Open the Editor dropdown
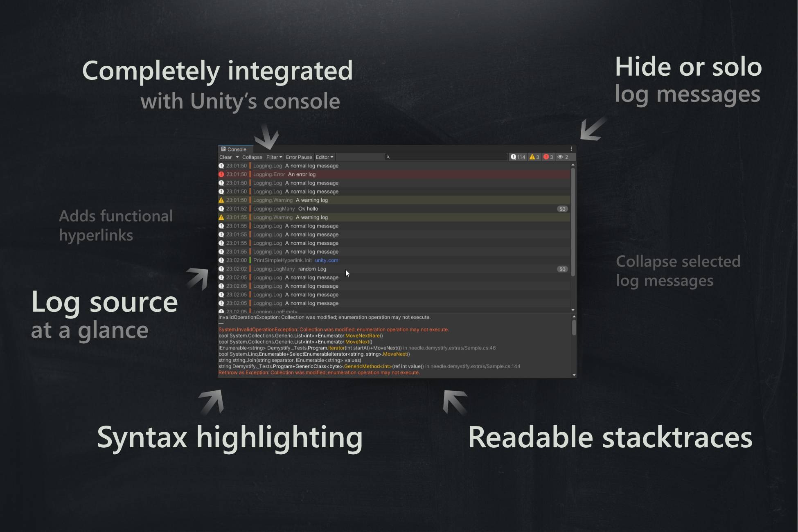798x532 pixels. (325, 157)
